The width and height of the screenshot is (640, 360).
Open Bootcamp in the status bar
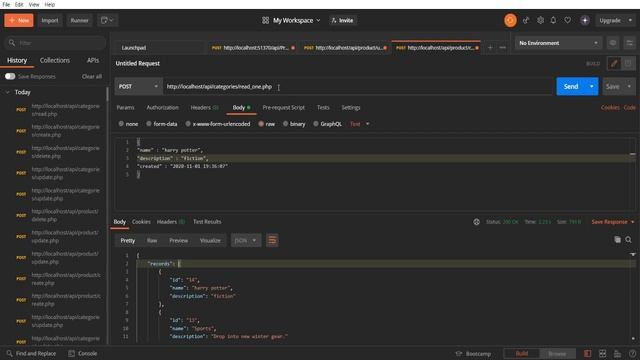[x=473, y=353]
